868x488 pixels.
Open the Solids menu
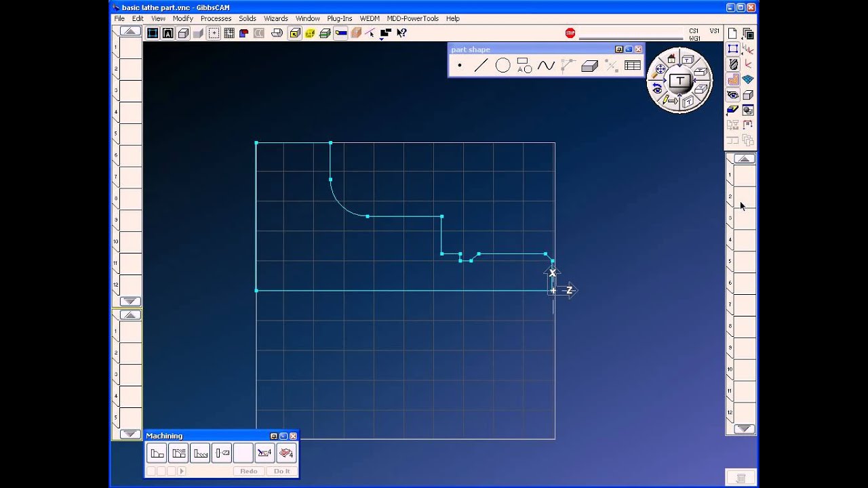point(248,18)
